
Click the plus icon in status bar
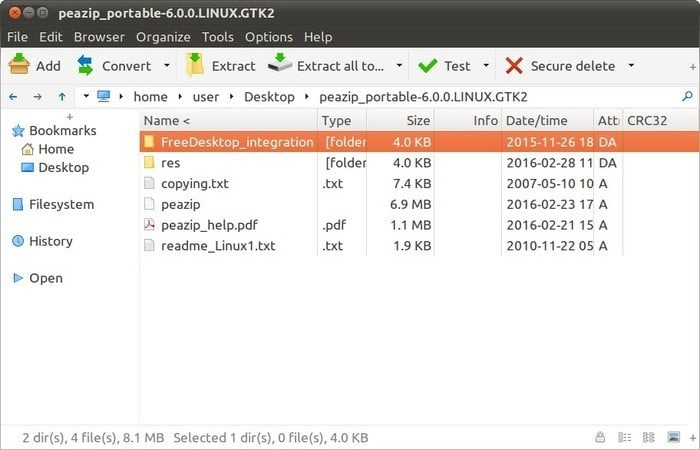click(x=692, y=438)
